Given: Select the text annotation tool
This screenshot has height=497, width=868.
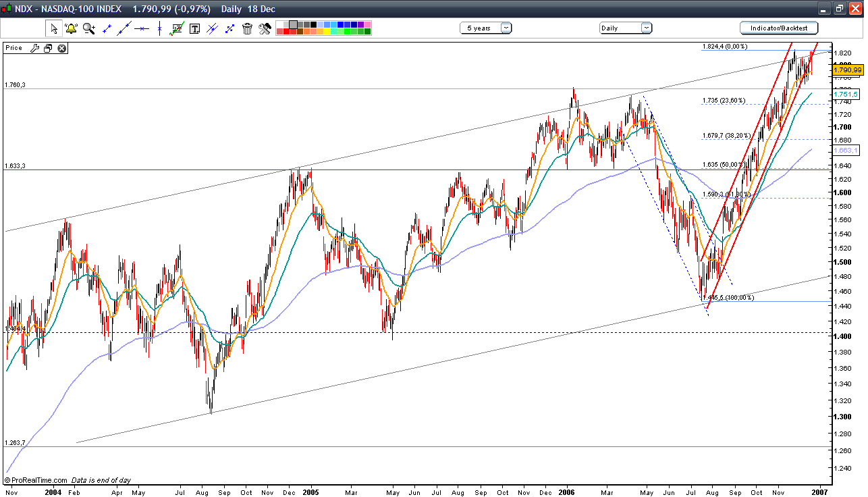Looking at the screenshot, I should 194,28.
